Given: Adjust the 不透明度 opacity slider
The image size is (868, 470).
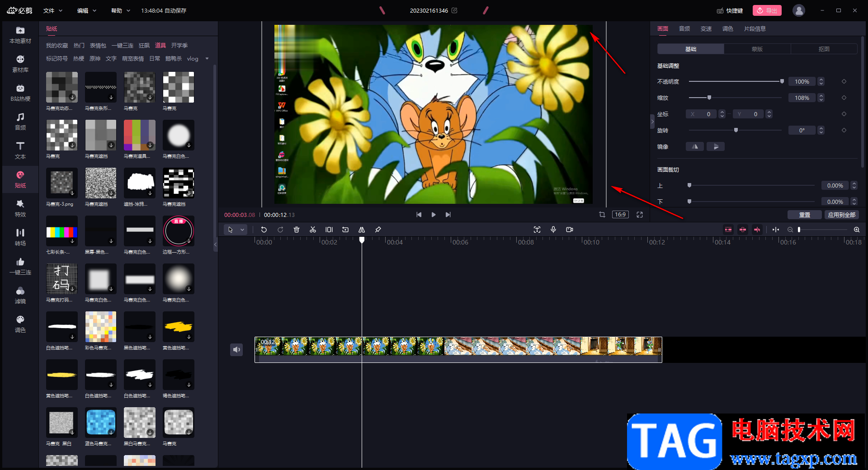Looking at the screenshot, I should tap(736, 81).
